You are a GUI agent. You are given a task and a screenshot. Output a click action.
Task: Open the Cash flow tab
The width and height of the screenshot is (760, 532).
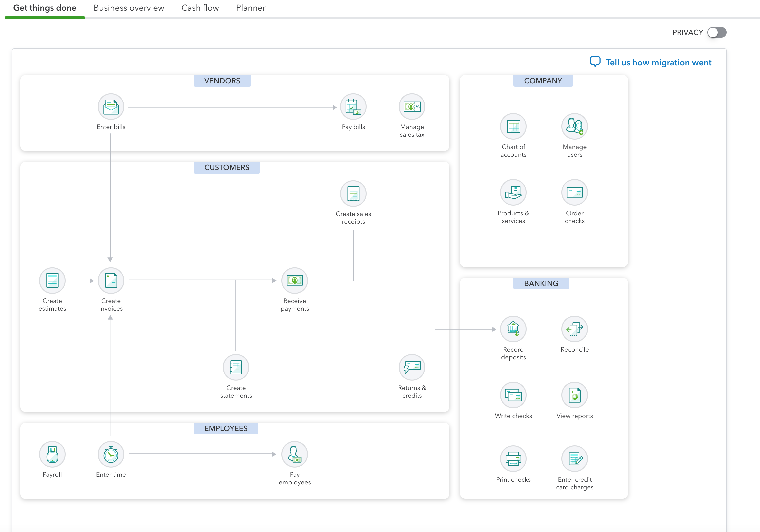200,8
